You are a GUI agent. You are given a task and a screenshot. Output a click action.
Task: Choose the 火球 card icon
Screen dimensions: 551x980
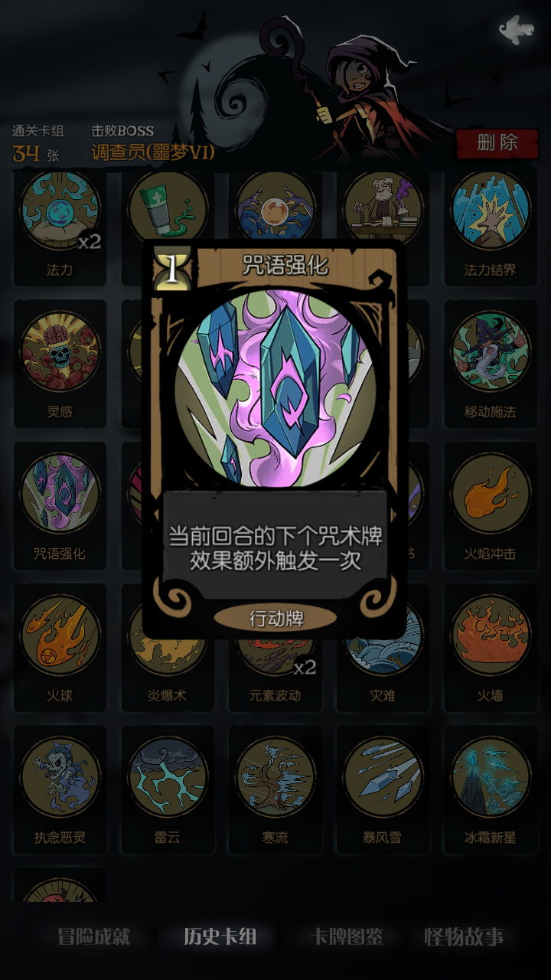(60, 635)
